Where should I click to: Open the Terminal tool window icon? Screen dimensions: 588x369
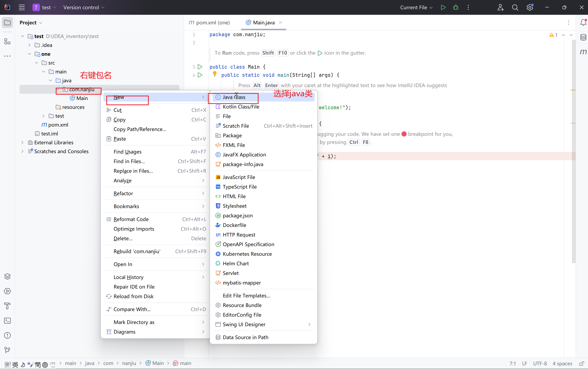click(7, 321)
